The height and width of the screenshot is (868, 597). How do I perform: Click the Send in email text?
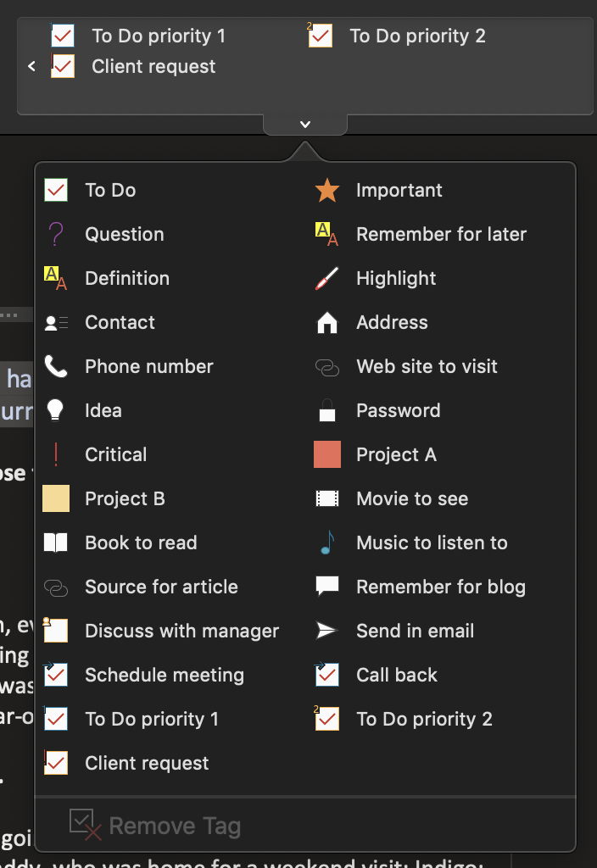(x=416, y=631)
